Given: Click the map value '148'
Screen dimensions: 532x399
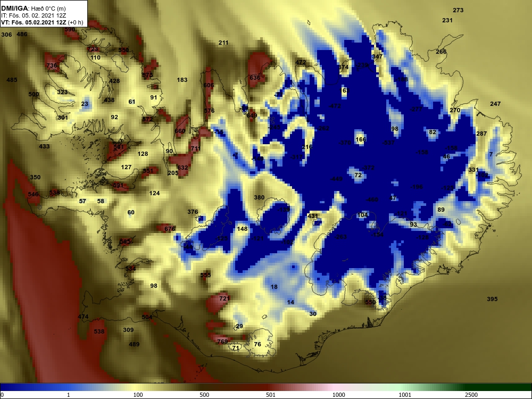Looking at the screenshot, I should [x=242, y=229].
